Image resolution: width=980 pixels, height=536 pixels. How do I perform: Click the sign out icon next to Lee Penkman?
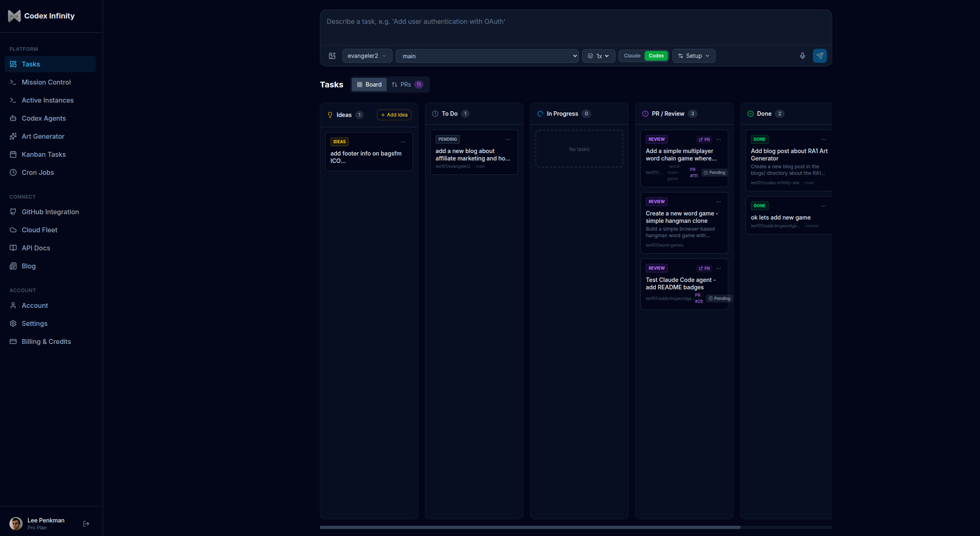[x=86, y=524]
